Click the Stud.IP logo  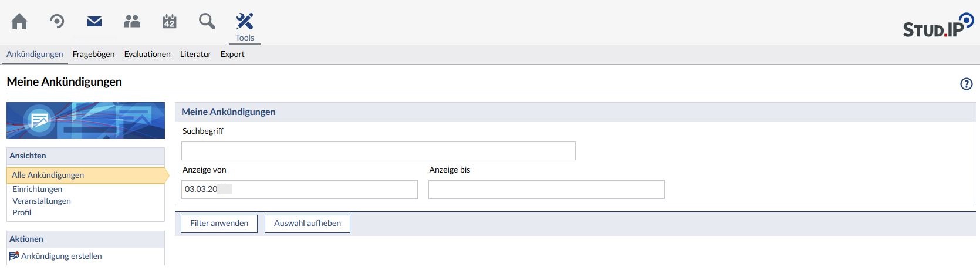point(937,26)
